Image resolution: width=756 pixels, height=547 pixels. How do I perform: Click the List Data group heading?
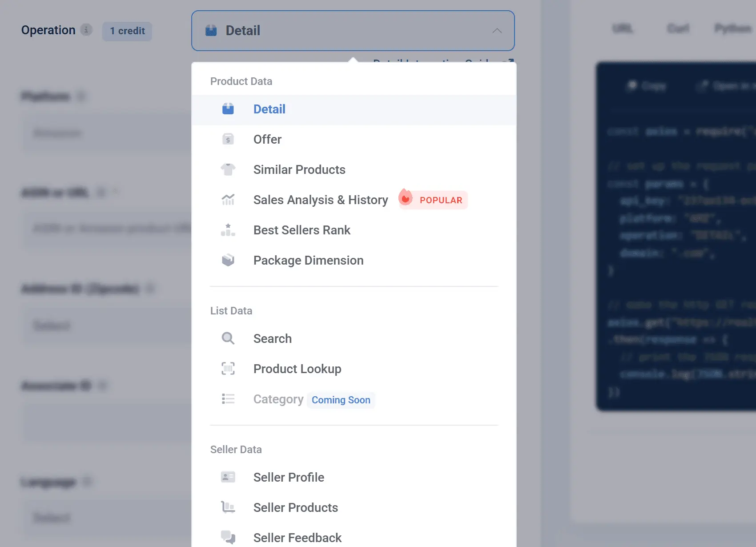coord(231,311)
